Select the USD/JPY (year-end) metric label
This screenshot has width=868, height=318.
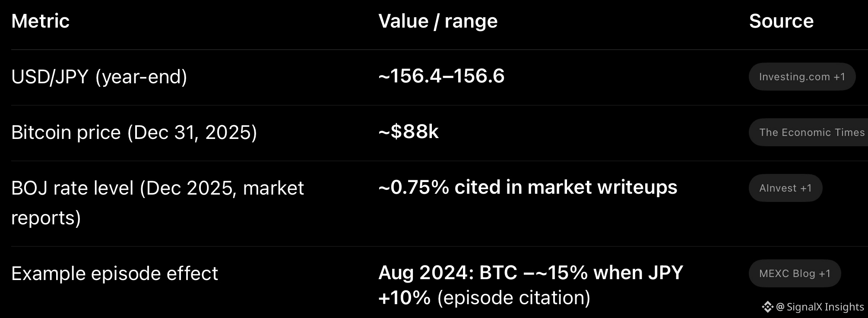99,77
